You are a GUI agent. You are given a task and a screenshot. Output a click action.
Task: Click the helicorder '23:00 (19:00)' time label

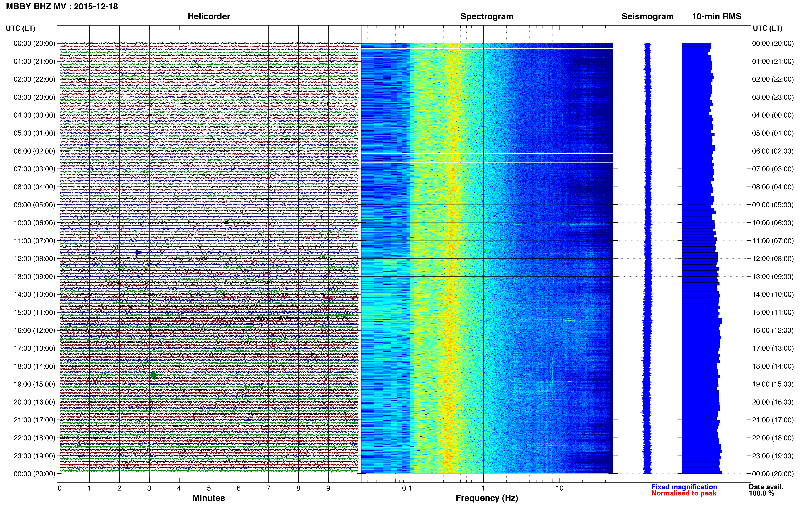34,456
